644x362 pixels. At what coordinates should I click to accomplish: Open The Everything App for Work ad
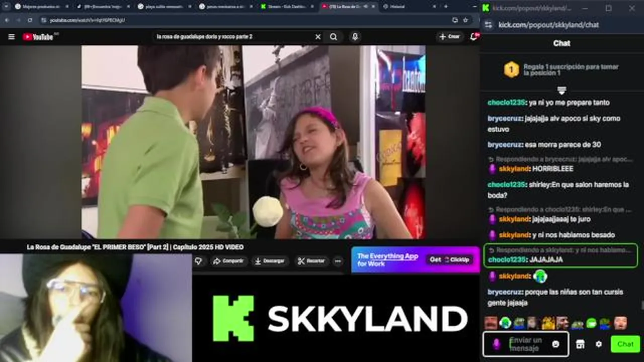[387, 259]
